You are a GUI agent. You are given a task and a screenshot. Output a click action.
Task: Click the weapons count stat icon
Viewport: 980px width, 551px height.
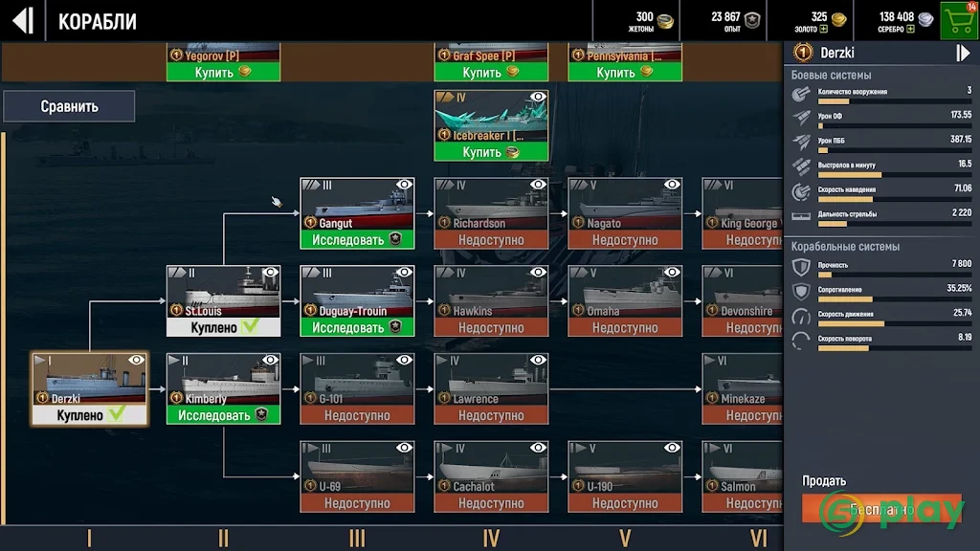(801, 94)
